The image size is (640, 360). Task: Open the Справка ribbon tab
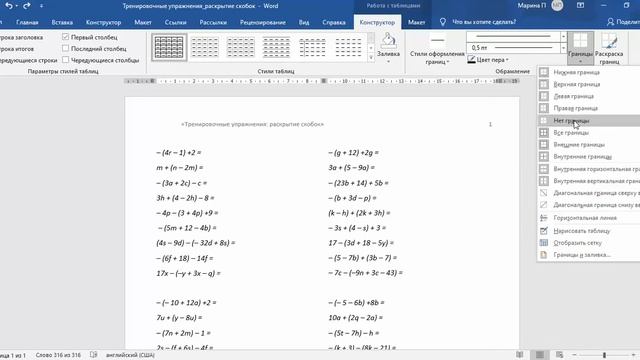(x=333, y=22)
